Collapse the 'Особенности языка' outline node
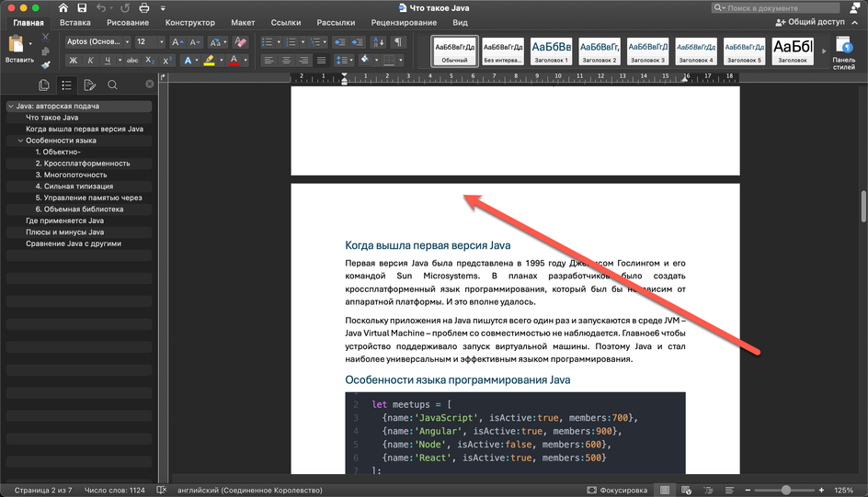 20,141
